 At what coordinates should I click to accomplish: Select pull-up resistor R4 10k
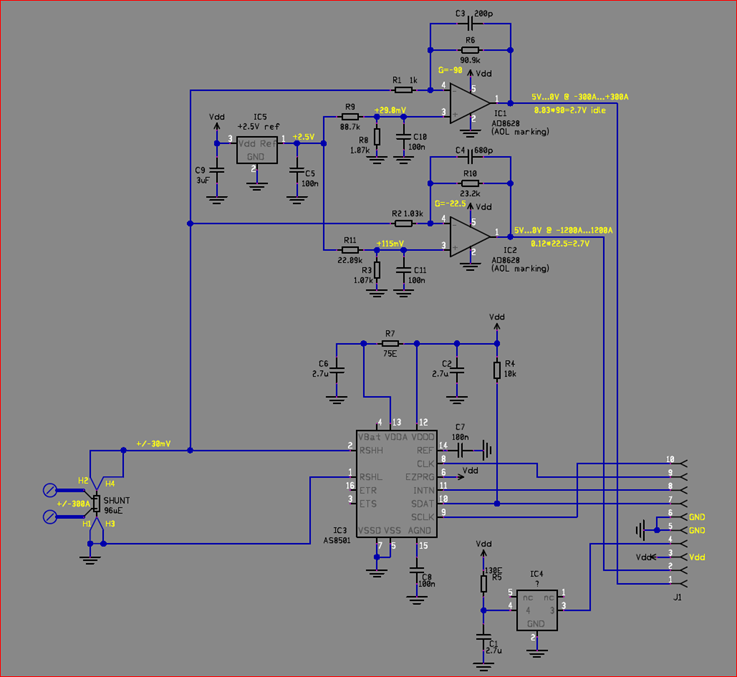[496, 371]
